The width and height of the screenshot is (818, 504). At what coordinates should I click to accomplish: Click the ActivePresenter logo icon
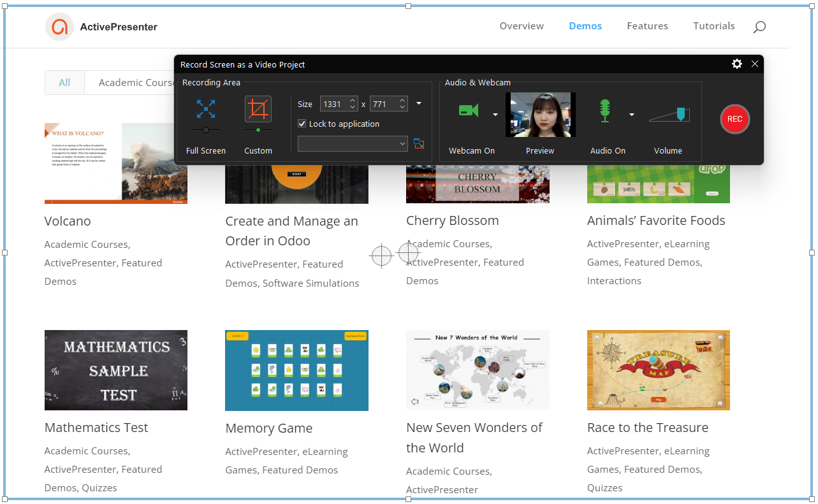point(59,27)
